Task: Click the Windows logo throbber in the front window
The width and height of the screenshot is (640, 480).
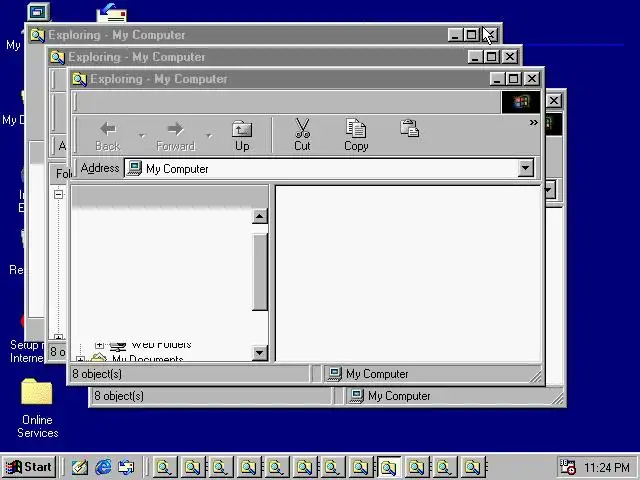Action: point(521,101)
